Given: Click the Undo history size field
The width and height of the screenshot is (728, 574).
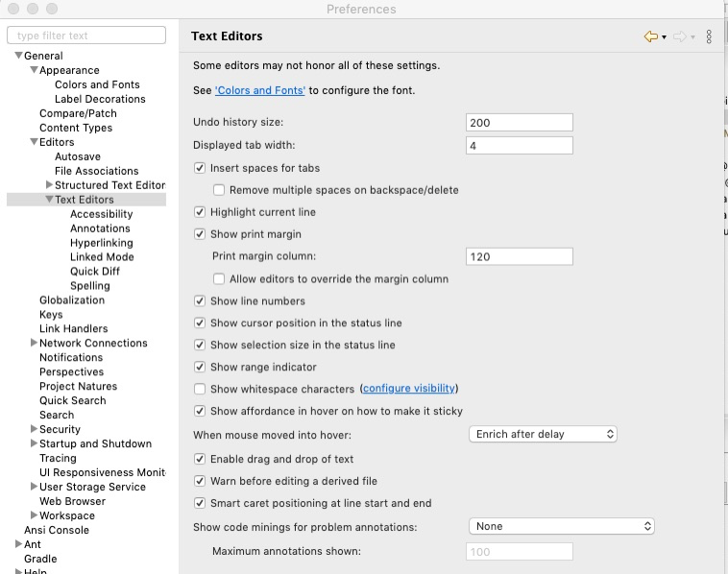Looking at the screenshot, I should tap(519, 123).
